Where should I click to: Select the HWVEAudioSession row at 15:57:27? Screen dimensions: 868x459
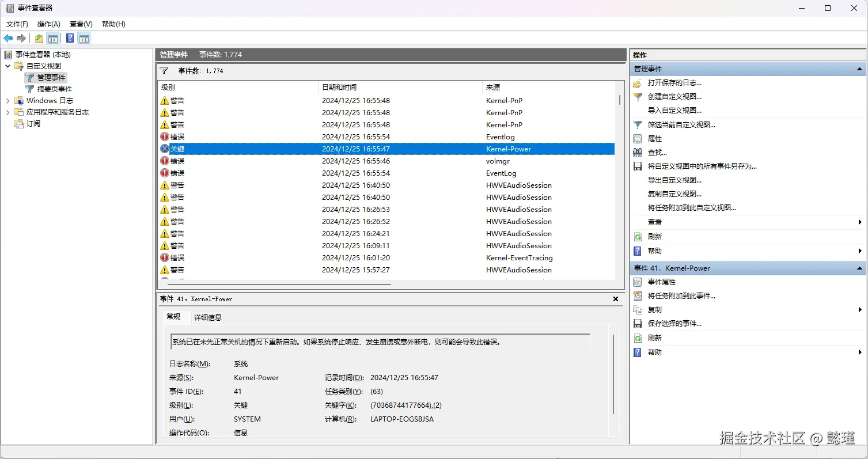pyautogui.click(x=386, y=270)
